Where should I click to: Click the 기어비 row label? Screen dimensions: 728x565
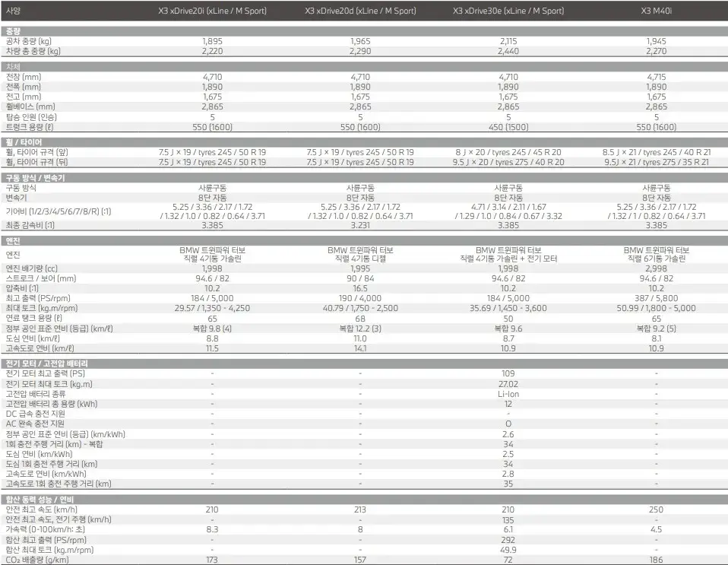59,211
